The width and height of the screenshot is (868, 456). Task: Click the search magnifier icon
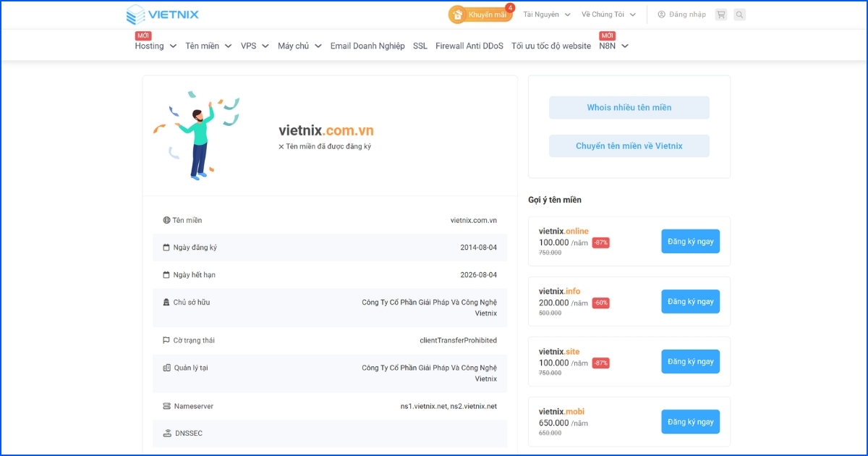click(x=739, y=14)
